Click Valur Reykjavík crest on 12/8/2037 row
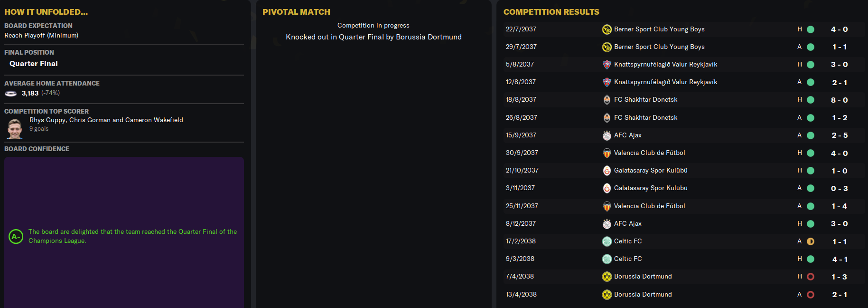The height and width of the screenshot is (308, 868). point(607,82)
